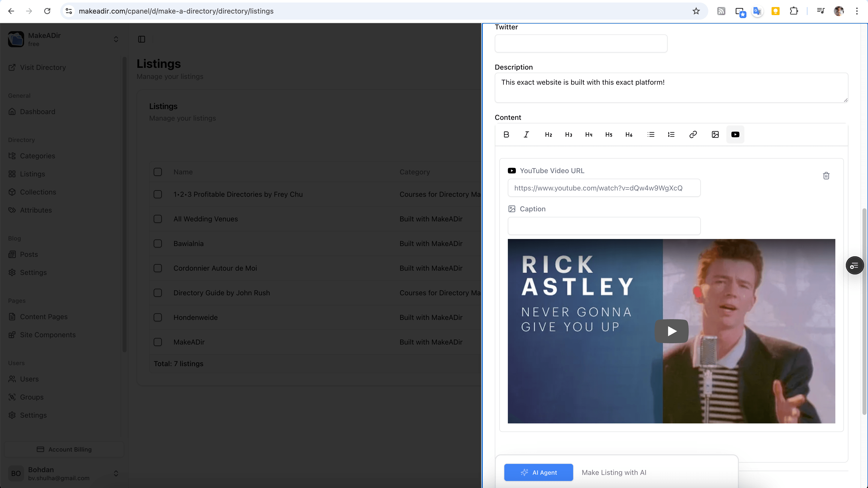The height and width of the screenshot is (488, 868).
Task: Insert an image via toolbar icon
Action: pos(715,134)
